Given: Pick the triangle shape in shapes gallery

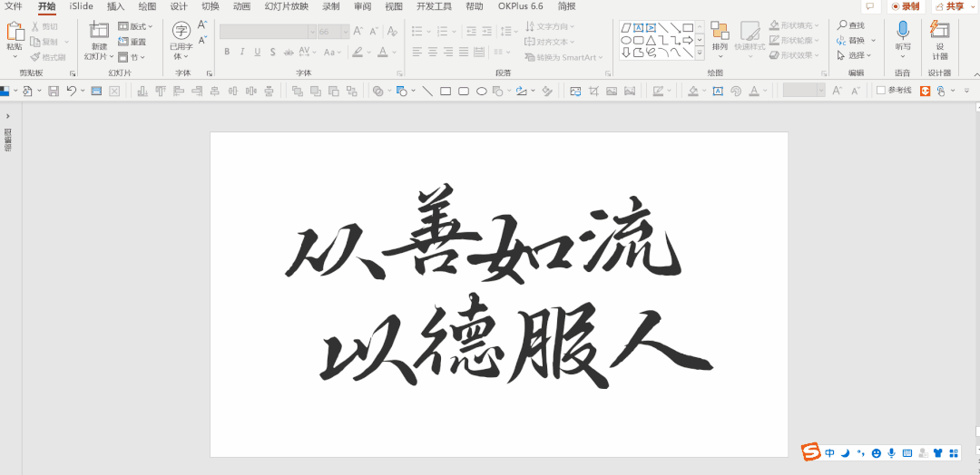Looking at the screenshot, I should [x=651, y=40].
